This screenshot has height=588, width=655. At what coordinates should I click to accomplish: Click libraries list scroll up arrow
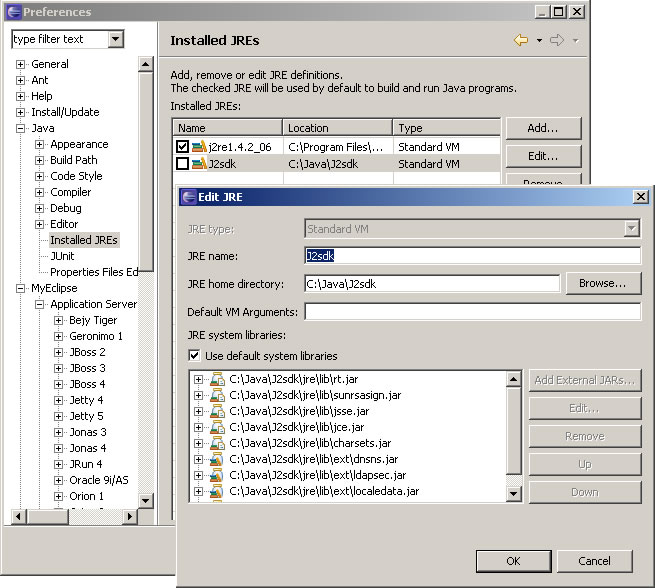coord(513,379)
